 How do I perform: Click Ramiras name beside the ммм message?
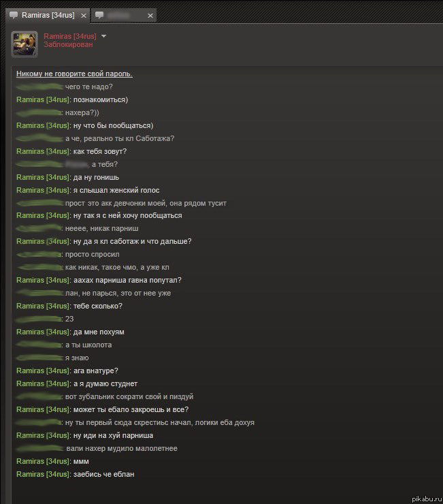(43, 461)
